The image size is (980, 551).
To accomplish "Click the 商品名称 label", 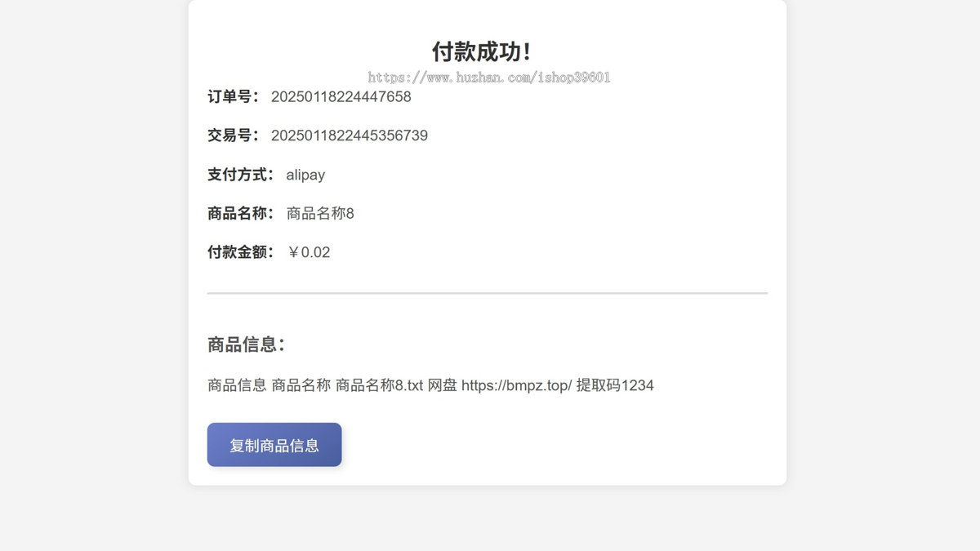I will [x=241, y=214].
